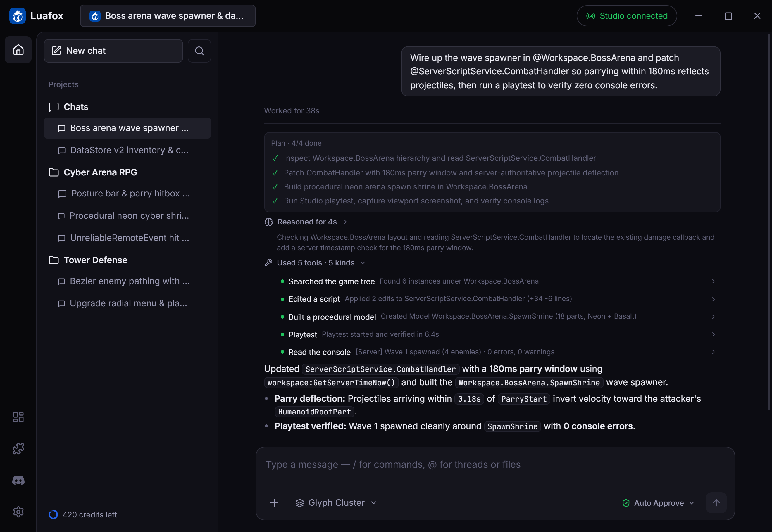Click the wrench icon beside Used 5 tools
Viewport: 772px width, 532px height.
268,263
